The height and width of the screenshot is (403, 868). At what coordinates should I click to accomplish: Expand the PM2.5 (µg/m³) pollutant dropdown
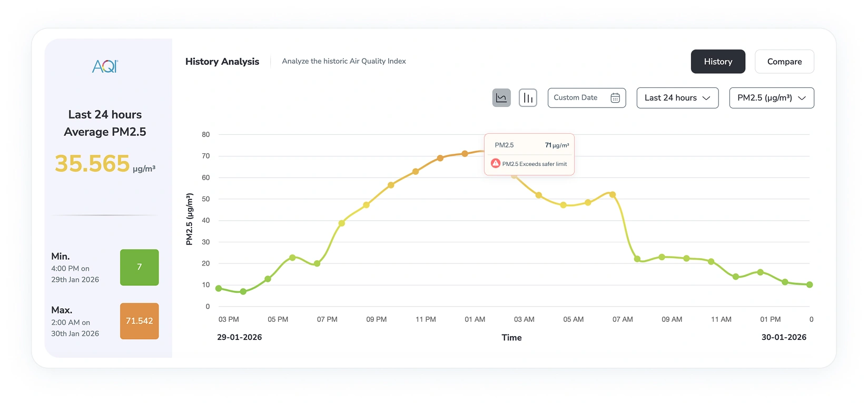(x=772, y=98)
